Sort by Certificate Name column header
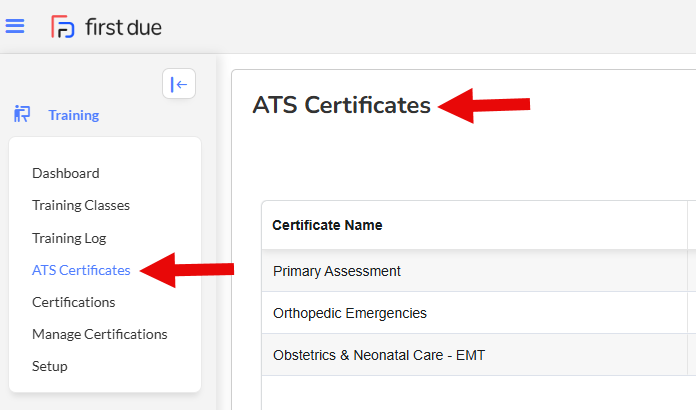 point(327,225)
